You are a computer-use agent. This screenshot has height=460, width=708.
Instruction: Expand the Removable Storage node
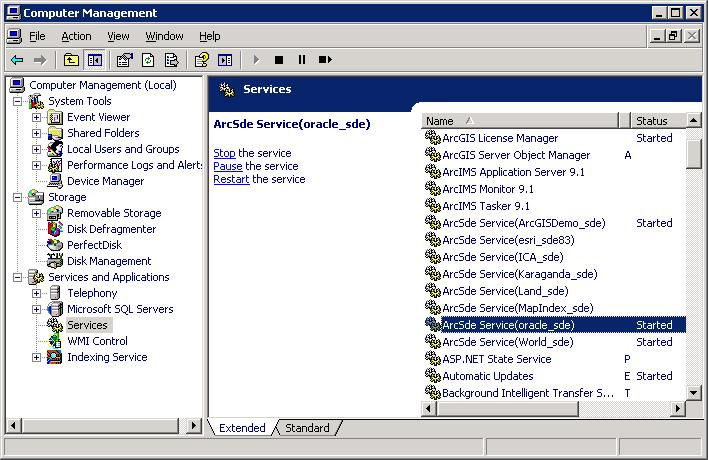[36, 213]
